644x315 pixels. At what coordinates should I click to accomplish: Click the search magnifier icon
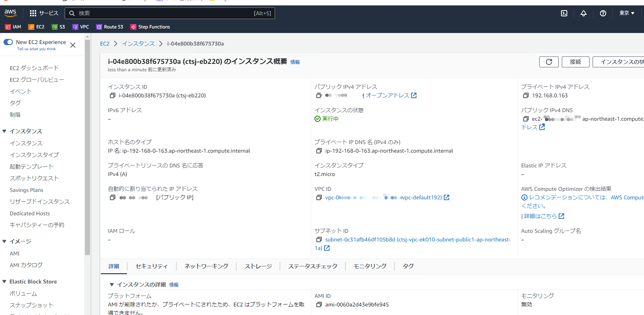click(x=72, y=13)
